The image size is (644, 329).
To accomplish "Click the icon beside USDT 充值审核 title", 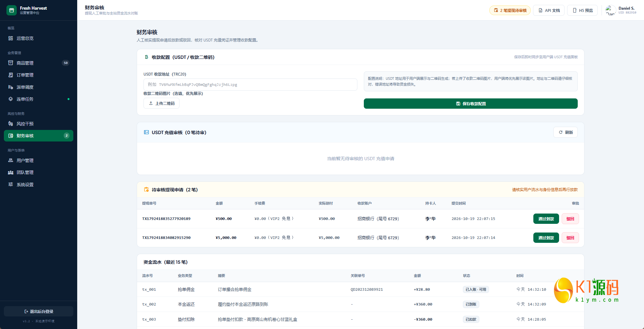I will [146, 132].
